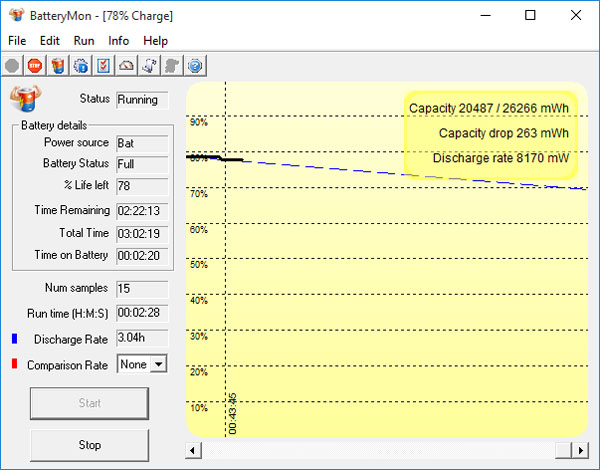Click the graph scrollbar left arrow
The height and width of the screenshot is (470, 600).
click(193, 450)
